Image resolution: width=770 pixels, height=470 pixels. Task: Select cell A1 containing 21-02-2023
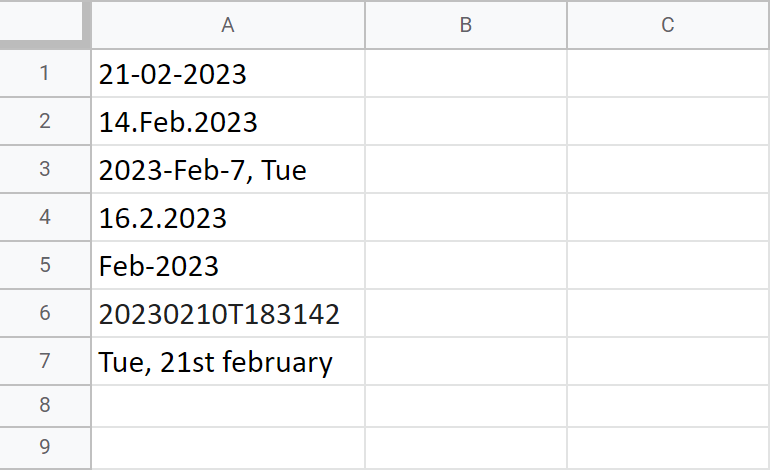pyautogui.click(x=228, y=73)
